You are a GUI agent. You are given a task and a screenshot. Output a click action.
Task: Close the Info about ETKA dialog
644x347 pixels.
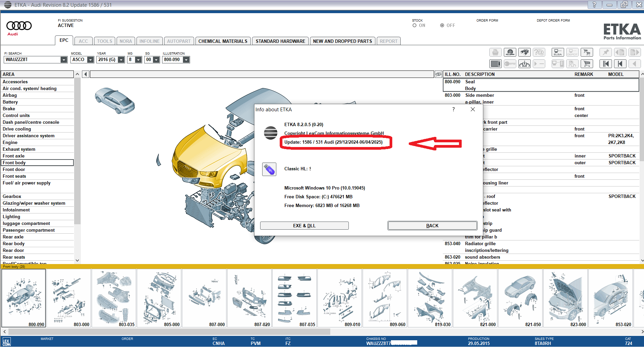pyautogui.click(x=473, y=109)
